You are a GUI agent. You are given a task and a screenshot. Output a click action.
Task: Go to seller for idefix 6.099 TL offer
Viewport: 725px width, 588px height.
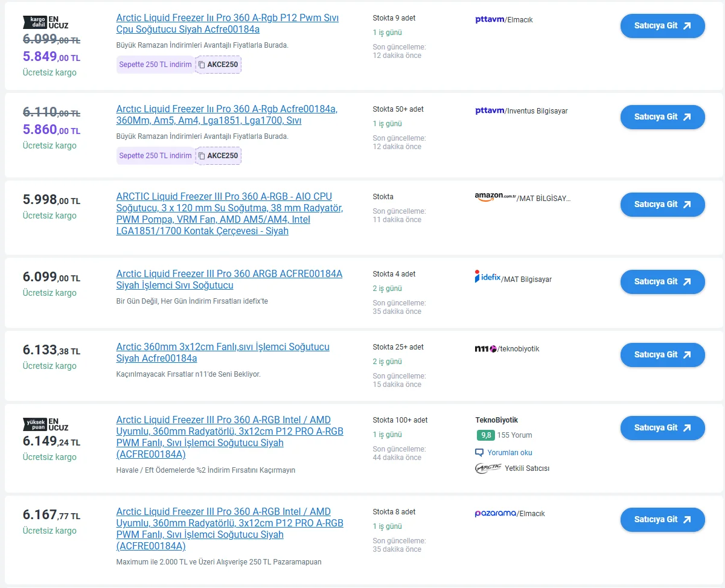click(x=662, y=282)
